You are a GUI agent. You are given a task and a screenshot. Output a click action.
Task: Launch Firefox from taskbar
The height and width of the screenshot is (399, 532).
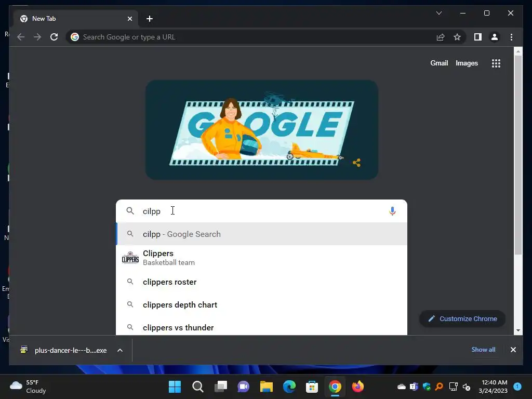click(x=357, y=387)
